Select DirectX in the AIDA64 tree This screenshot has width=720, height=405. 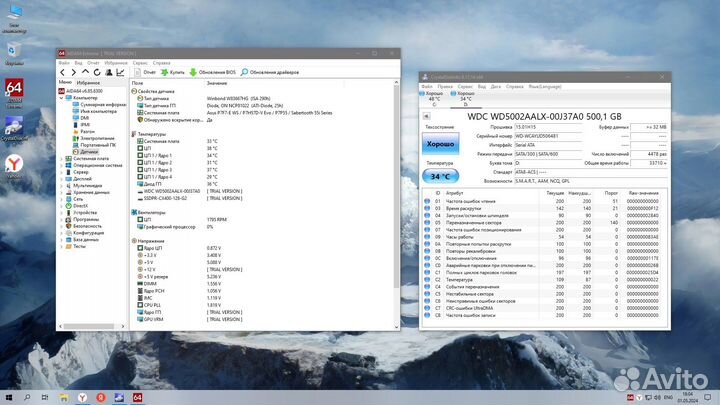point(77,206)
